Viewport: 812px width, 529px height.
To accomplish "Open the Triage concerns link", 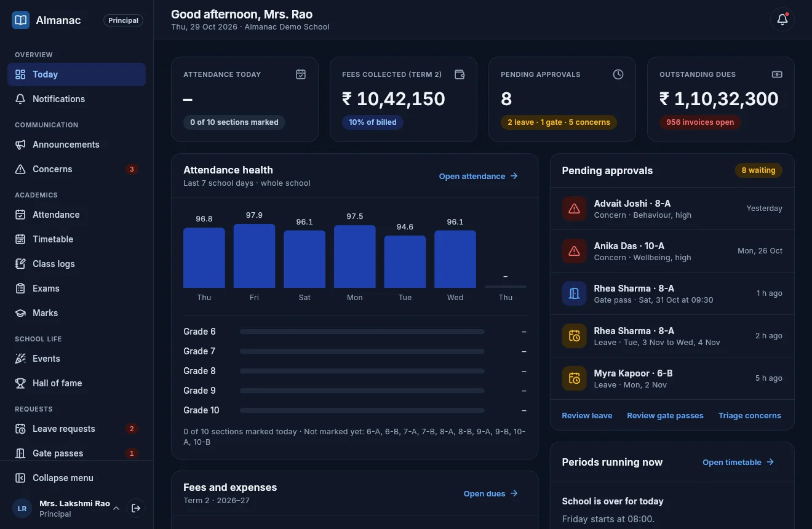I will (750, 415).
